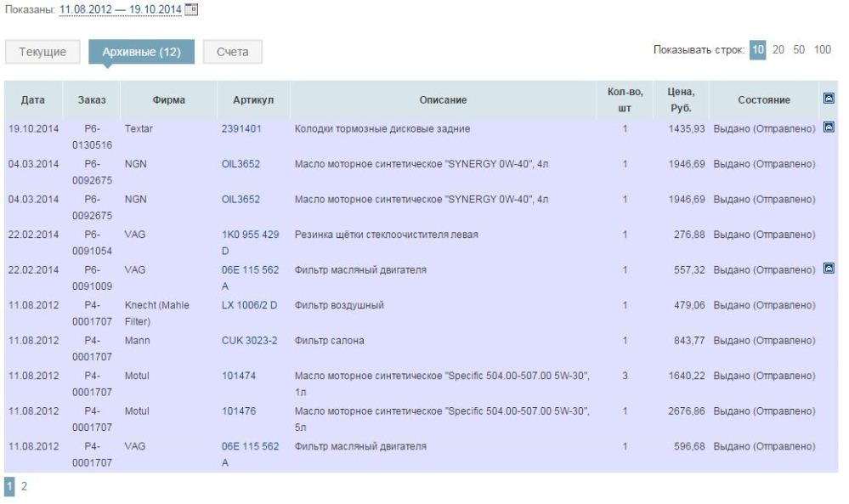
Task: Show 100 rows per page
Action: 823,50
